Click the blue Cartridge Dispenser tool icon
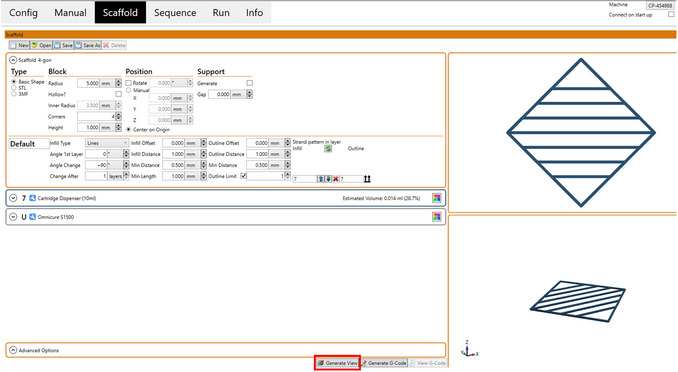 point(32,198)
